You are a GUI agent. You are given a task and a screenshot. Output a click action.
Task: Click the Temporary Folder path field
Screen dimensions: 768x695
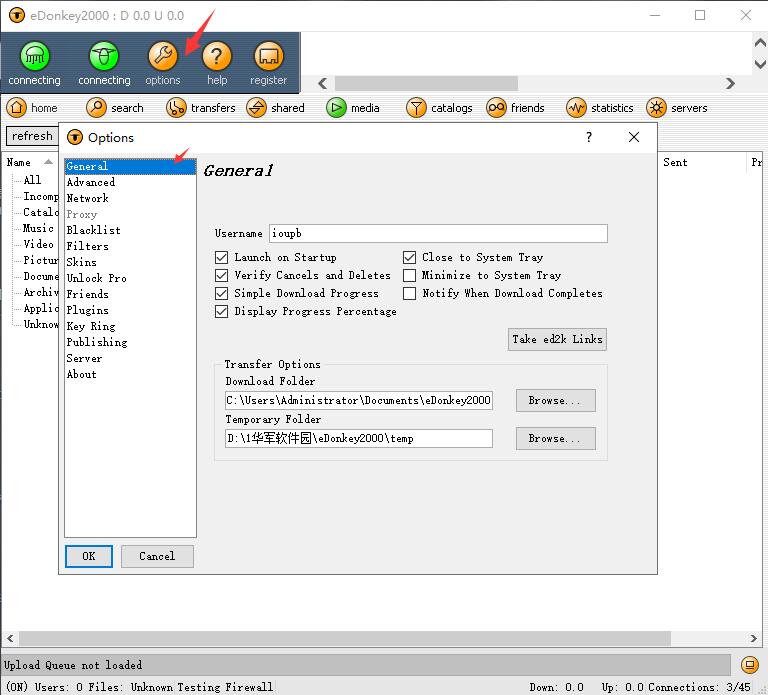pyautogui.click(x=359, y=439)
